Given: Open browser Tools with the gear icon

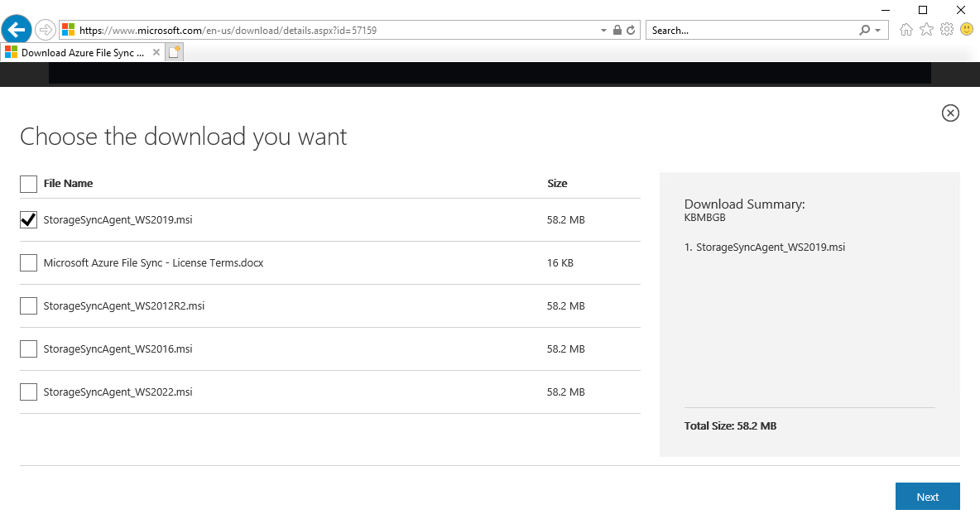Looking at the screenshot, I should tap(946, 29).
